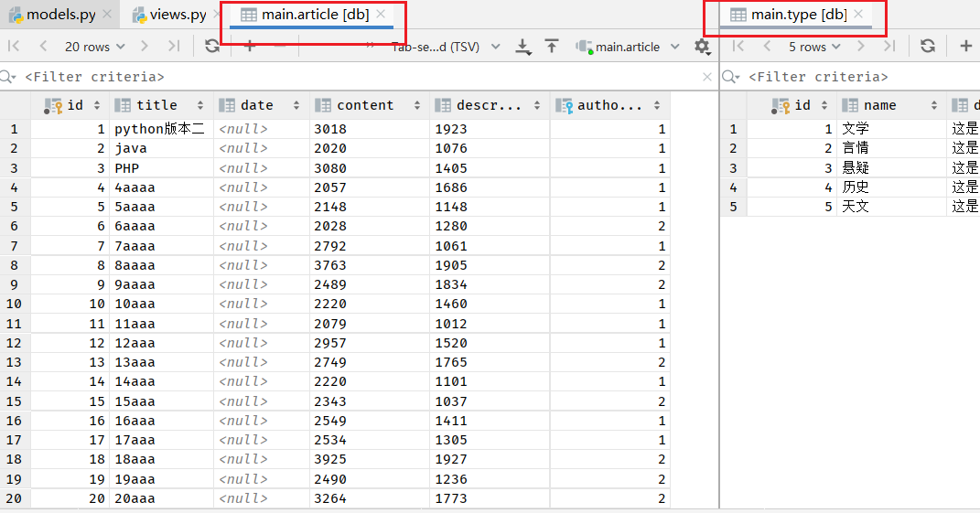
Task: Select the '悬疑' name cell
Action: pos(891,168)
